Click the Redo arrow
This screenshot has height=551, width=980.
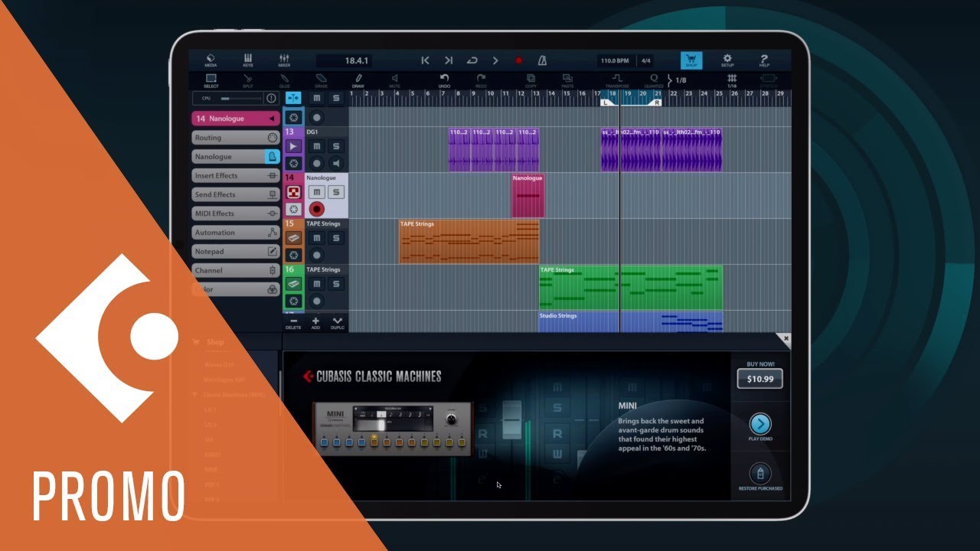(x=481, y=81)
